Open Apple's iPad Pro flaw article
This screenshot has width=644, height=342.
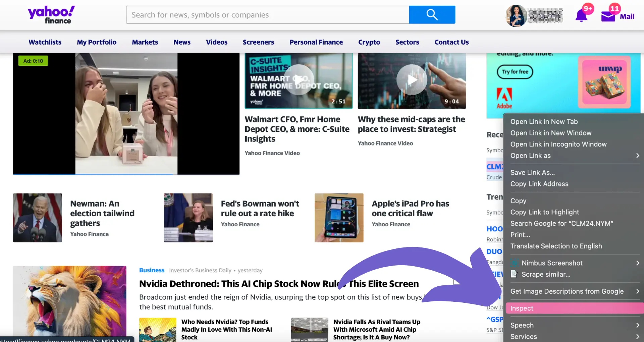pos(410,209)
